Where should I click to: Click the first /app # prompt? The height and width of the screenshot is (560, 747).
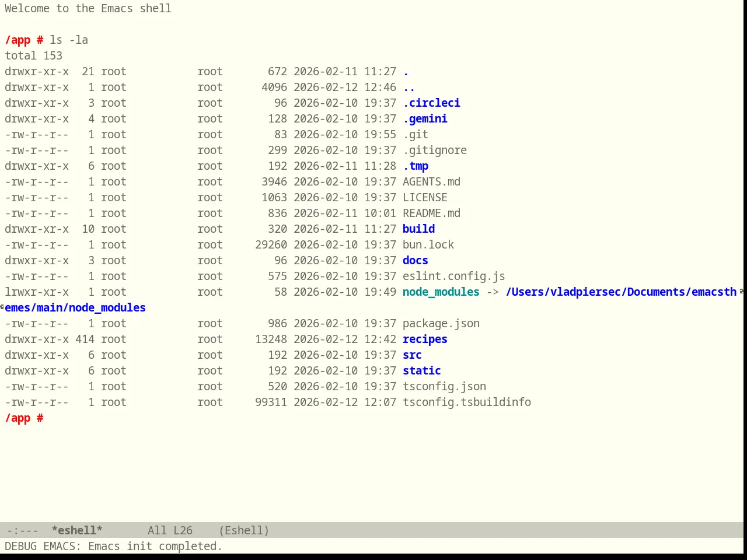coord(24,40)
